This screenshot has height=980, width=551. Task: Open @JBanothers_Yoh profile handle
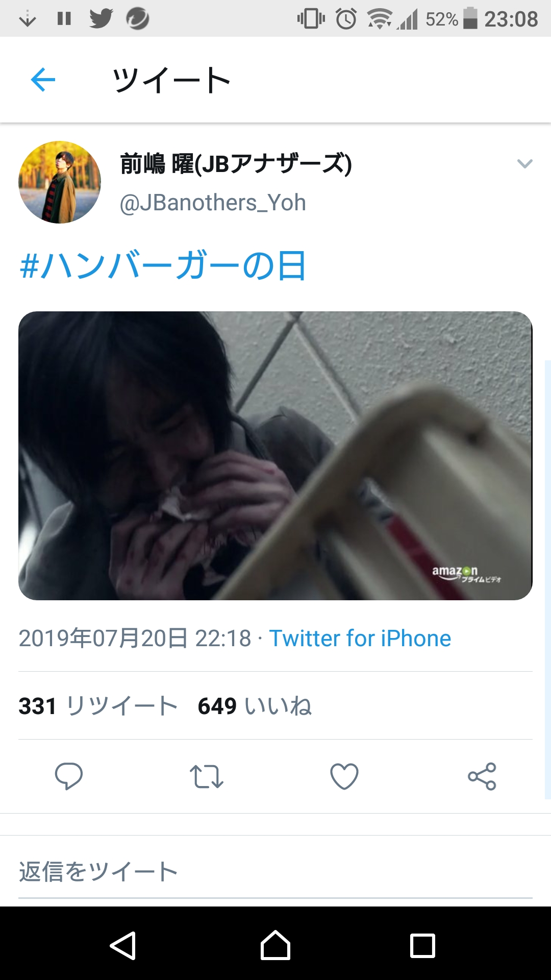213,203
